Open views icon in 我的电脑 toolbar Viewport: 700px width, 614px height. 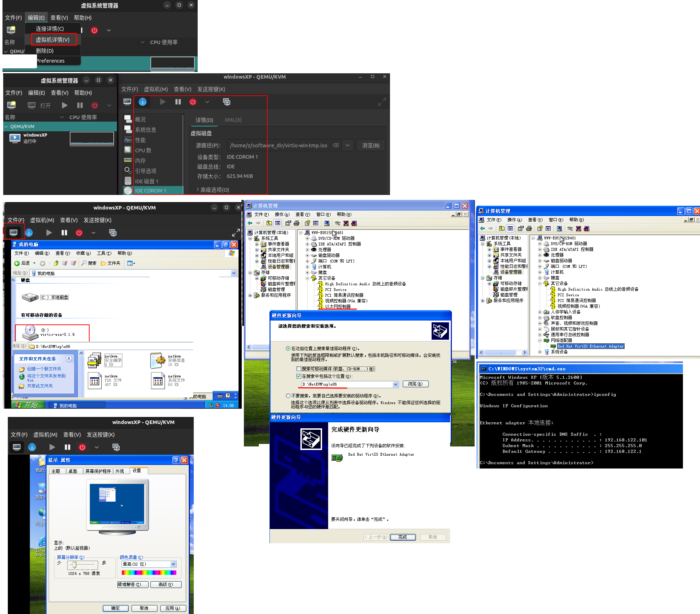pos(131,263)
